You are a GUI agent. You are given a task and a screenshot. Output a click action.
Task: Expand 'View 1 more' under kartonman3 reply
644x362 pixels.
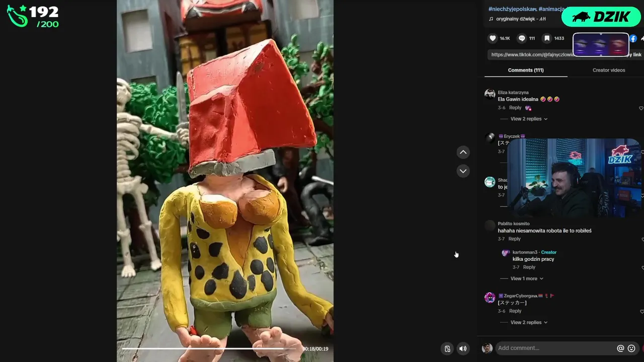tap(527, 279)
